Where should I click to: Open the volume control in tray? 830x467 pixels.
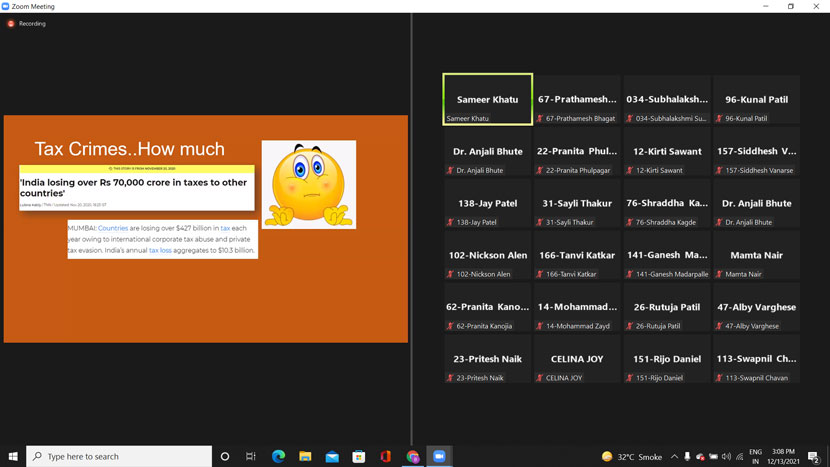point(726,456)
